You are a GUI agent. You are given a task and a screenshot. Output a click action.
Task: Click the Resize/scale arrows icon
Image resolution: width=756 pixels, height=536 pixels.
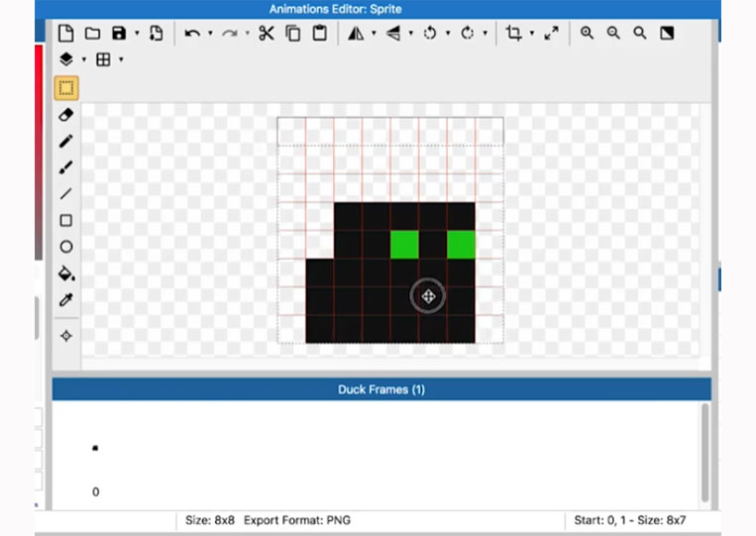tap(551, 34)
